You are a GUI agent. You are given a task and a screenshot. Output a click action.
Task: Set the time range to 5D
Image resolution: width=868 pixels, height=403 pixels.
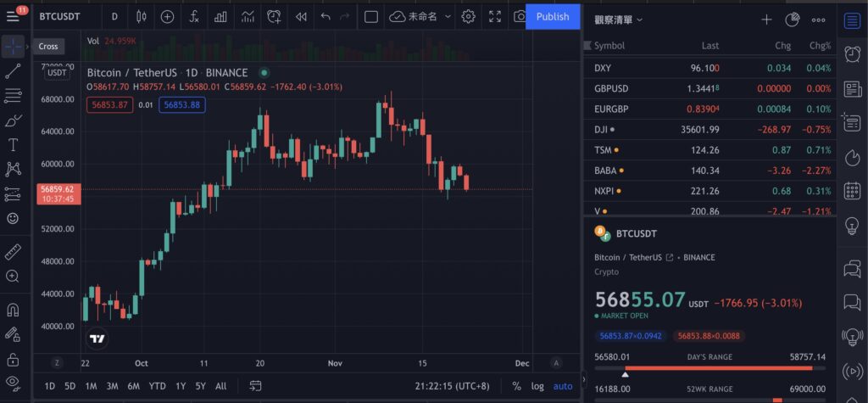[70, 386]
